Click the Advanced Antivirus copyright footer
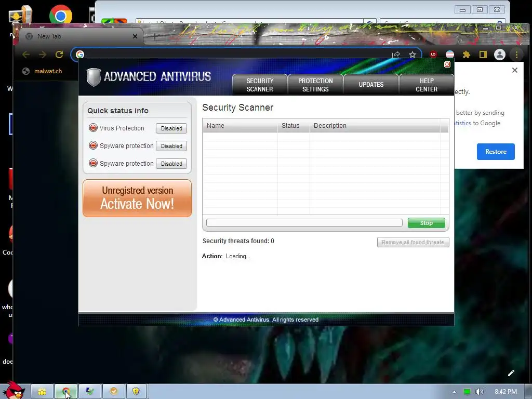This screenshot has height=399, width=532. click(265, 320)
